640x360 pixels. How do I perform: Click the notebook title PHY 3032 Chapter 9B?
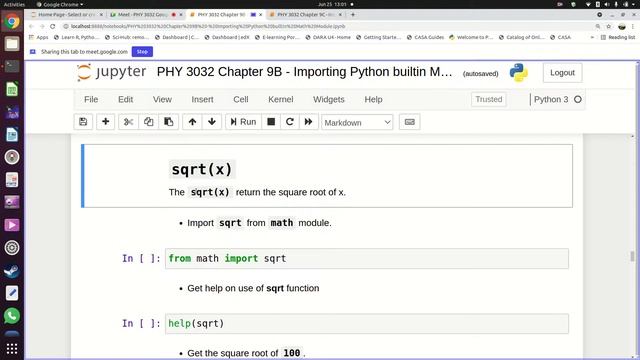click(304, 72)
